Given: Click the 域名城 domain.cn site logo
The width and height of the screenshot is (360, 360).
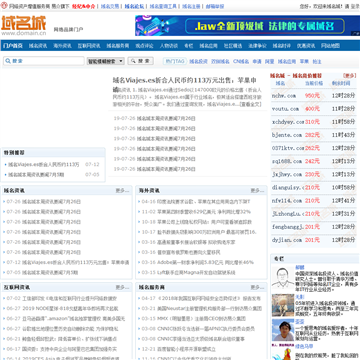Looking at the screenshot, I should (24, 25).
